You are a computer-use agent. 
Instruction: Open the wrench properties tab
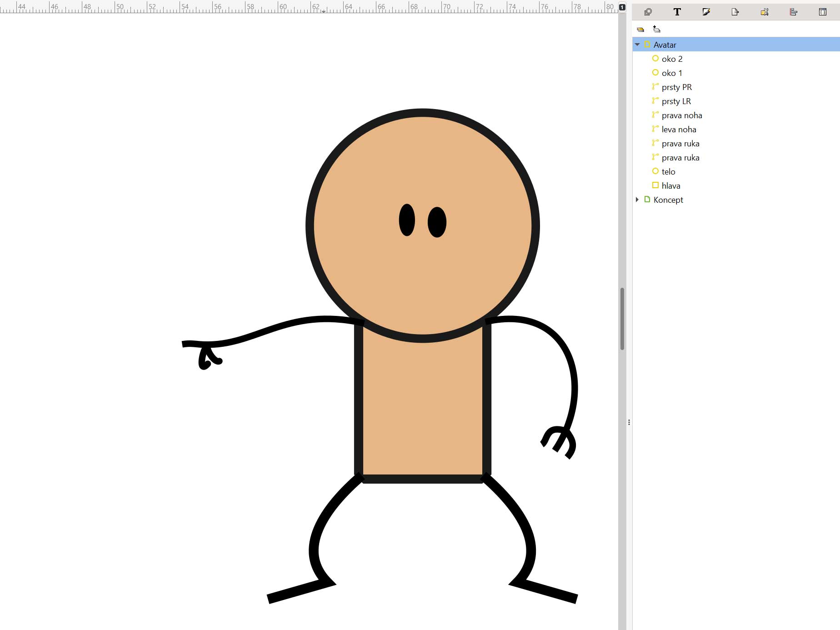point(764,12)
